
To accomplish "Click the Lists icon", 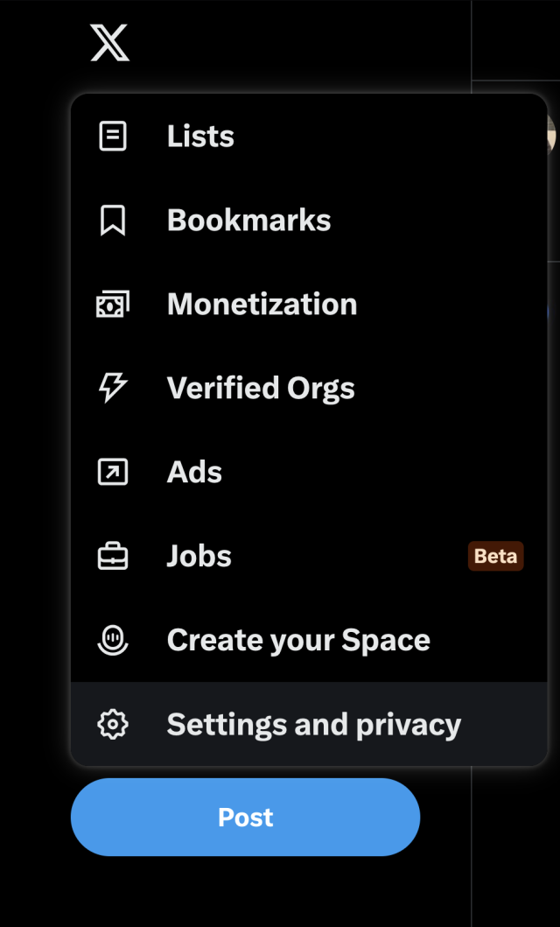I will coord(112,136).
